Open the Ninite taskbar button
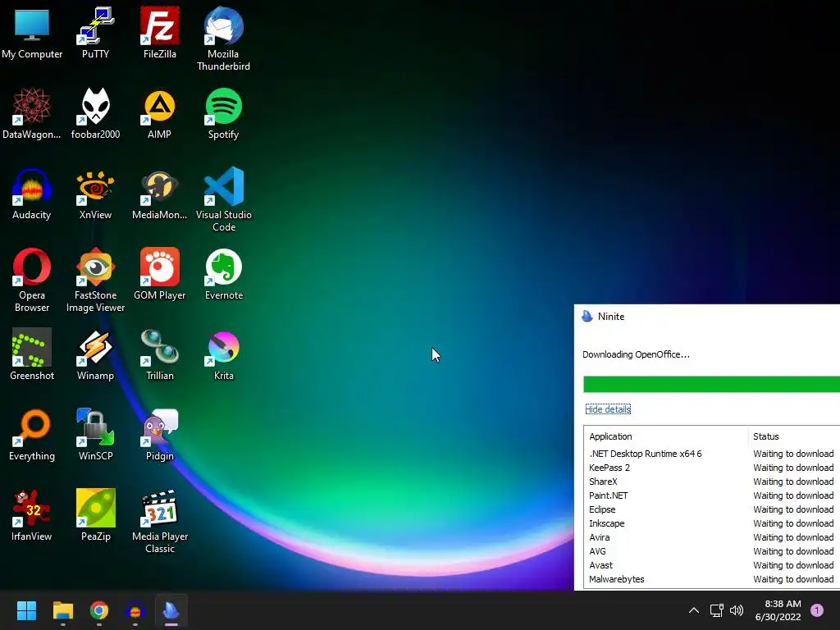 coord(171,610)
